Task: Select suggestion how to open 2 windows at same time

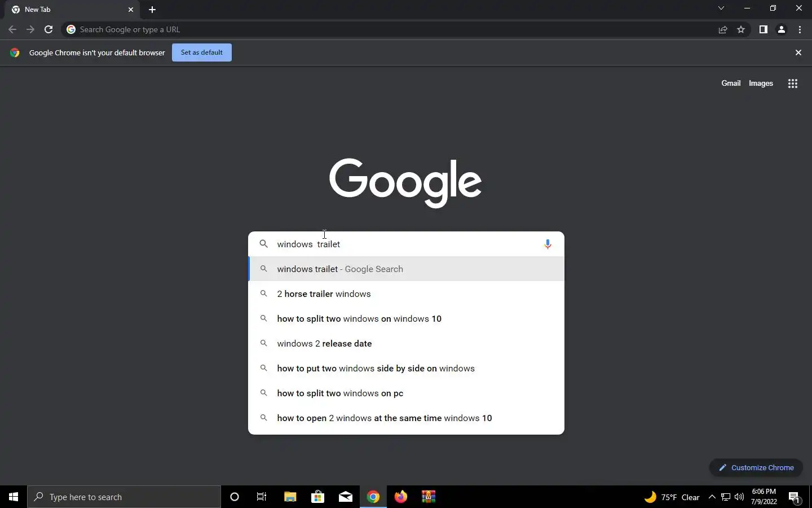Action: (406, 418)
